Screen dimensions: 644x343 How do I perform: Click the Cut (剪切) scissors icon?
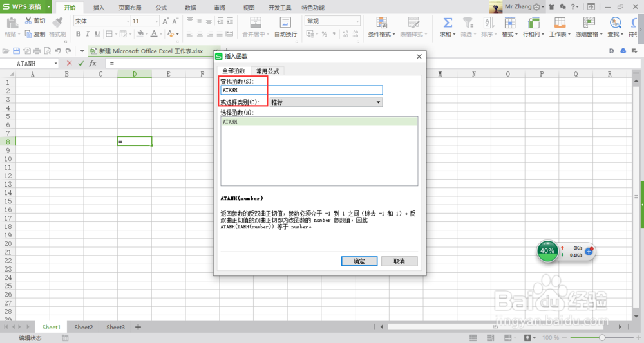(x=28, y=21)
